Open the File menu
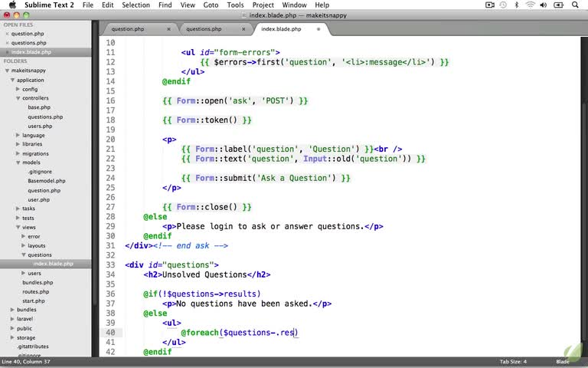588x368 pixels. (88, 5)
